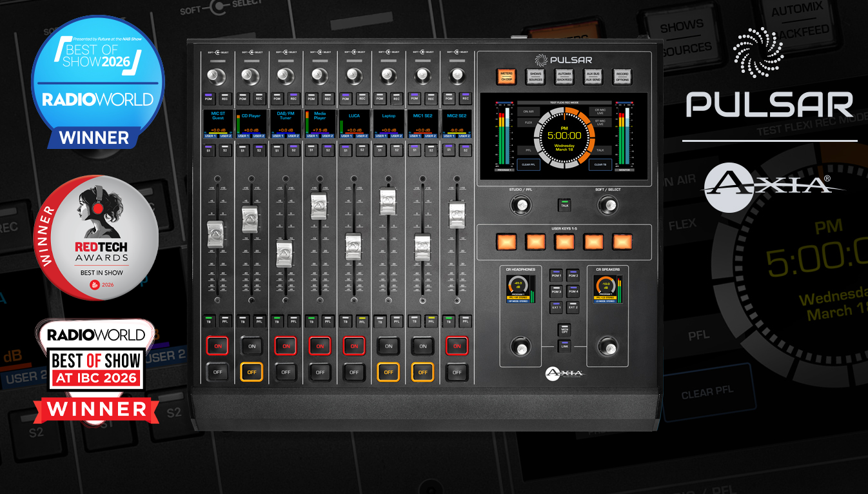This screenshot has width=868, height=494.
Task: Click the LINK button
Action: point(564,346)
